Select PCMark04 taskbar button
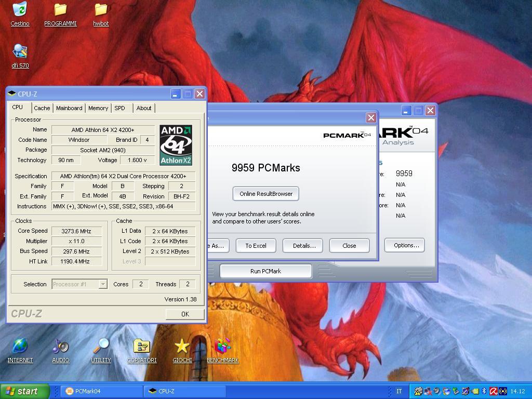The width and height of the screenshot is (532, 399). click(102, 391)
